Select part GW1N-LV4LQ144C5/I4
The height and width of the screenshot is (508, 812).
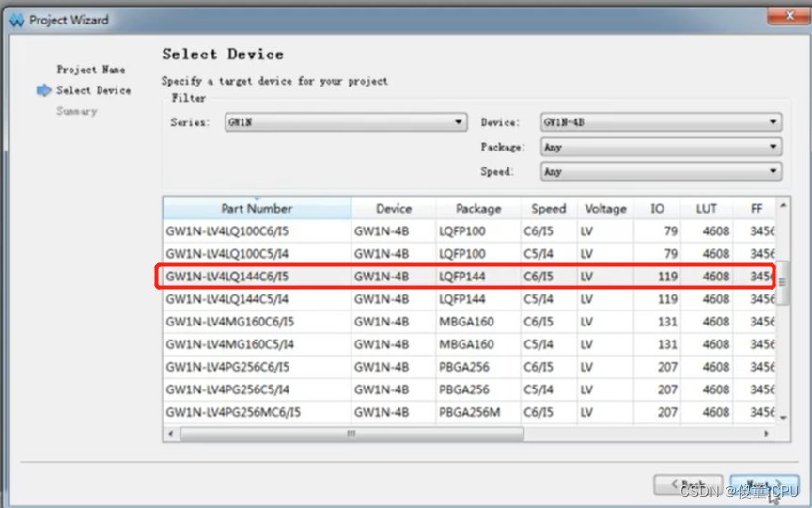click(469, 299)
